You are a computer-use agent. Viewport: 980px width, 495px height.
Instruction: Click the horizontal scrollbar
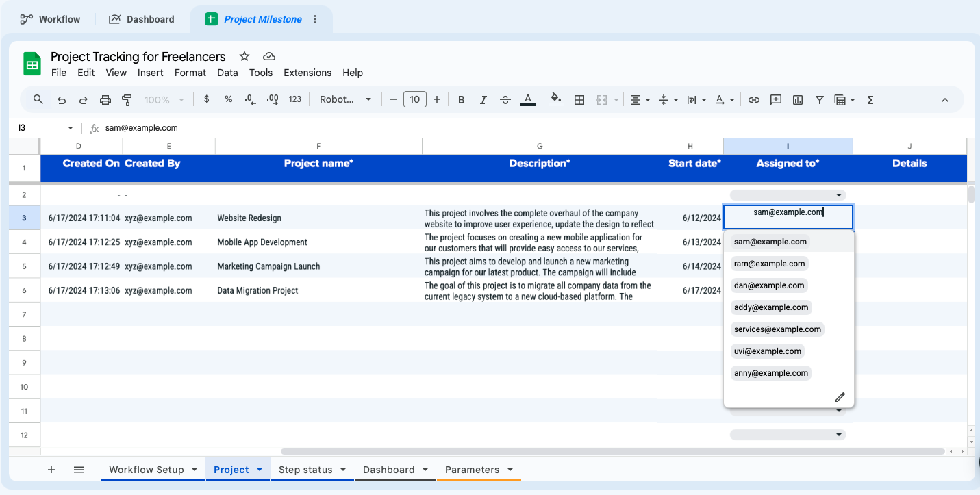[x=613, y=452]
